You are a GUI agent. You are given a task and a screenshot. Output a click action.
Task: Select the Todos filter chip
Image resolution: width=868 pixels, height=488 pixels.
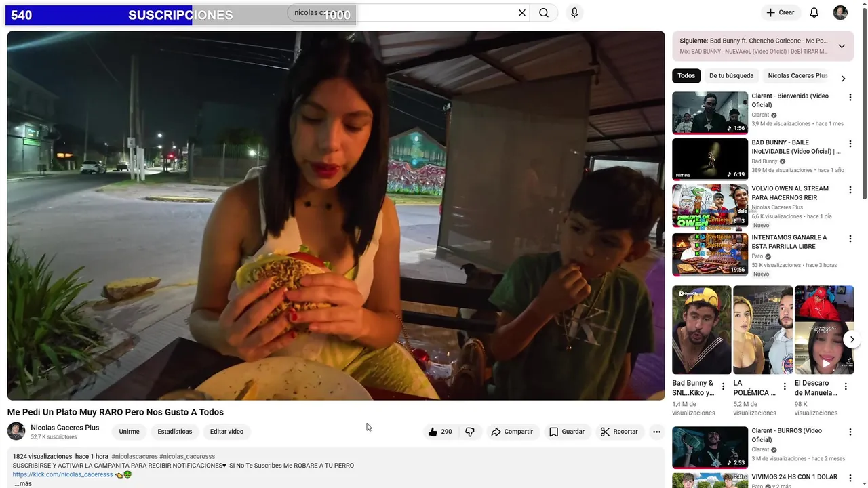tap(686, 76)
